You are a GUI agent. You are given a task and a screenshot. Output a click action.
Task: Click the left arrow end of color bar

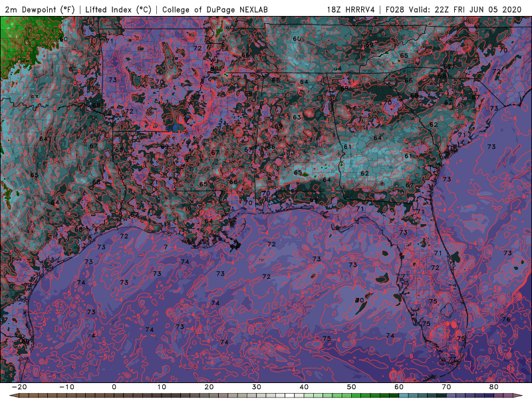tap(14, 396)
